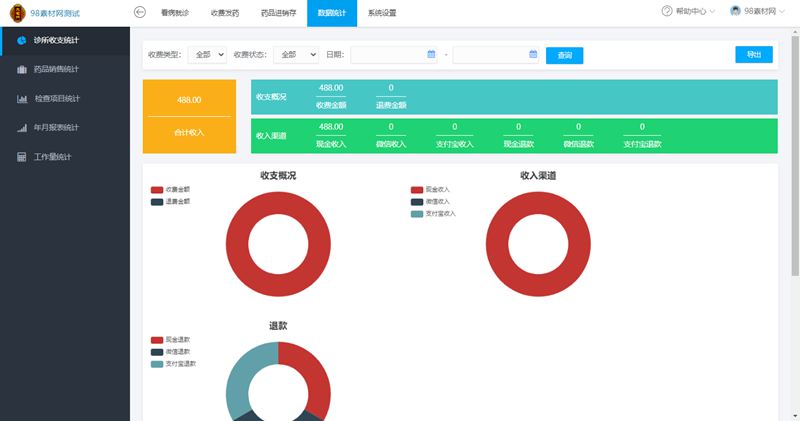Expand the 收费类型 dropdown

click(207, 55)
